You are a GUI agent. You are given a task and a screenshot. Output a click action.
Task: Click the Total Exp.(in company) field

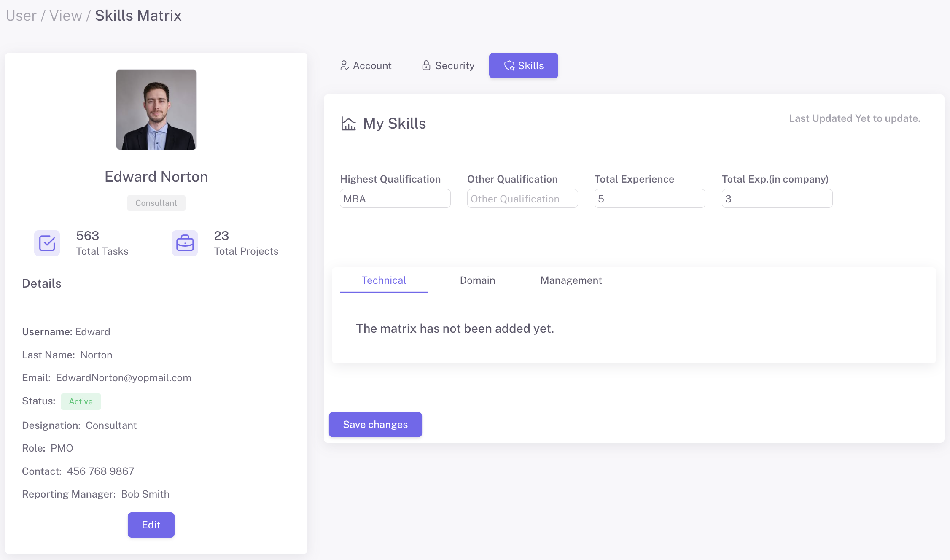[777, 199]
